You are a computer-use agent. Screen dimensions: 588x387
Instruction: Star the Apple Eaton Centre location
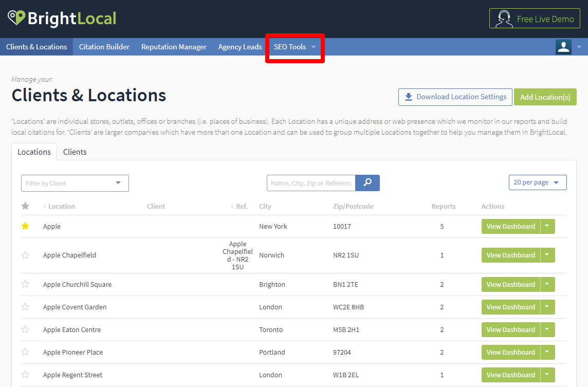pos(25,329)
